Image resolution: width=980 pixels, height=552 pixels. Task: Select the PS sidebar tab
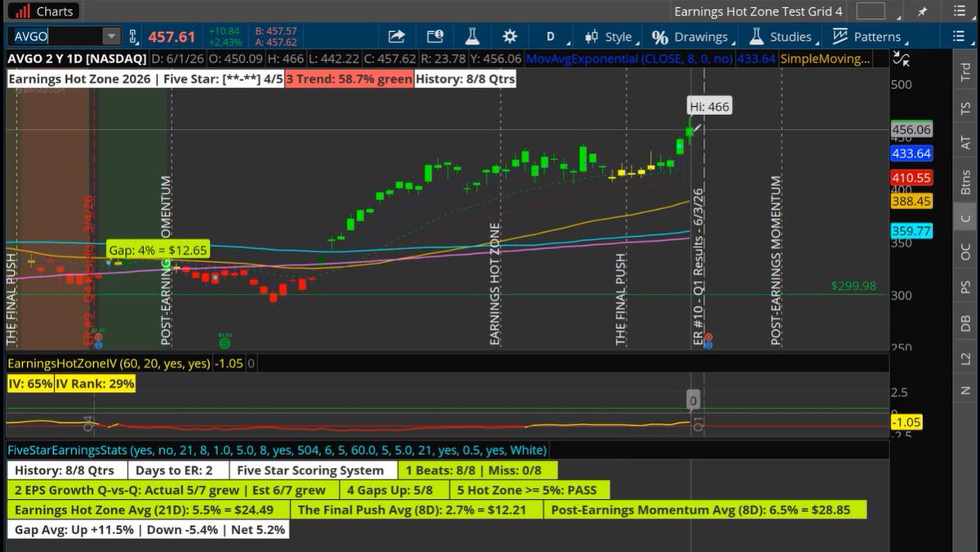(966, 287)
